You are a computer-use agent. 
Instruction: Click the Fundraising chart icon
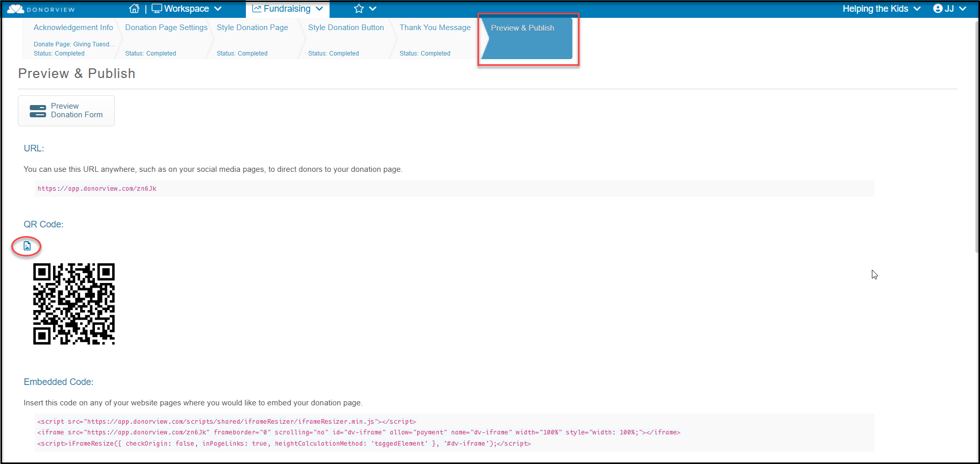tap(257, 9)
